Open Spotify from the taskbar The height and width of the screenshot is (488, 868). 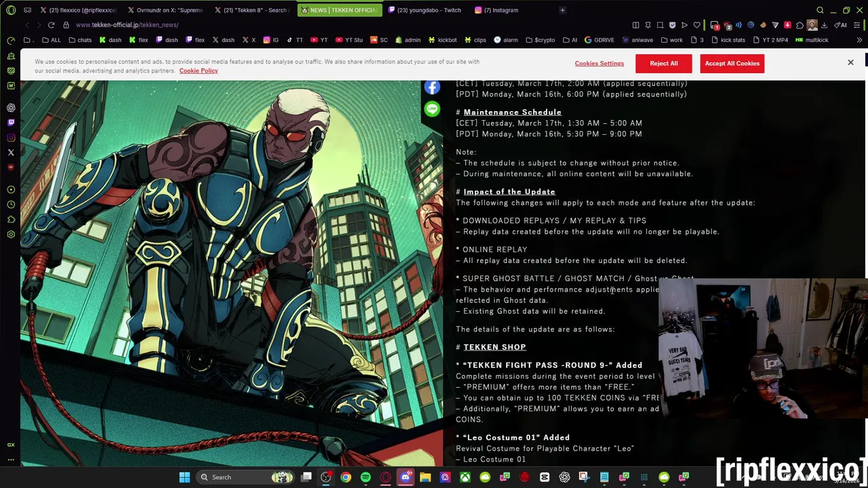[366, 477]
